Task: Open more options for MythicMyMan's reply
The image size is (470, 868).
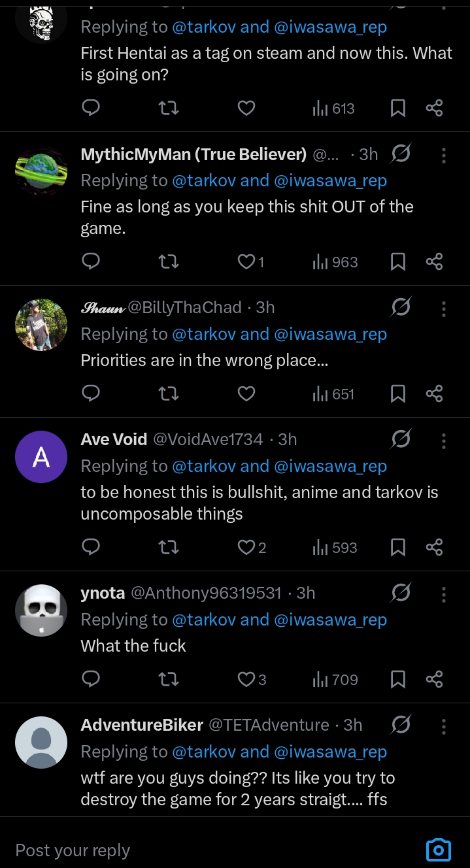Action: click(444, 155)
